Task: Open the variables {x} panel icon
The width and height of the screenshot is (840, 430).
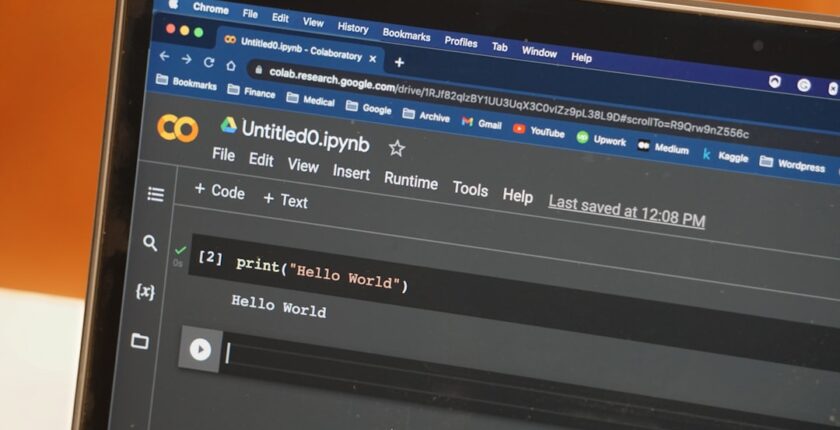Action: pos(145,292)
